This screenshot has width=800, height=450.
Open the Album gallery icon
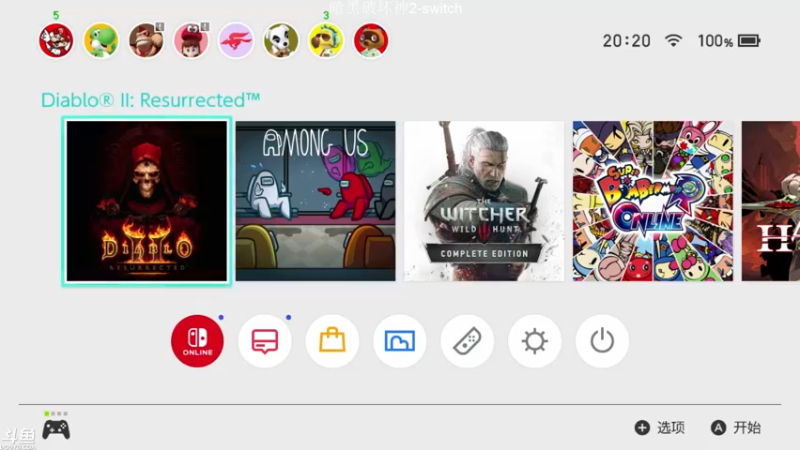(399, 341)
